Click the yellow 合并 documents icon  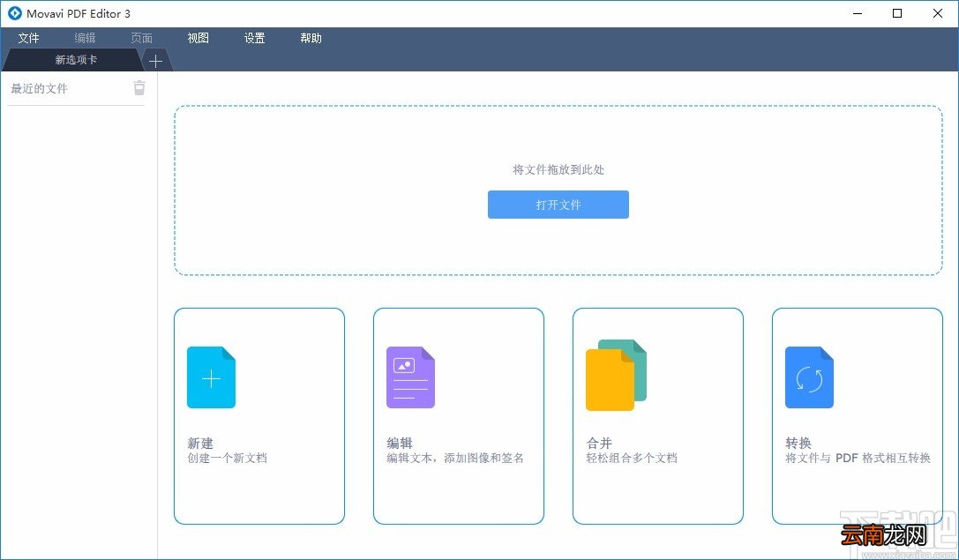tap(616, 375)
